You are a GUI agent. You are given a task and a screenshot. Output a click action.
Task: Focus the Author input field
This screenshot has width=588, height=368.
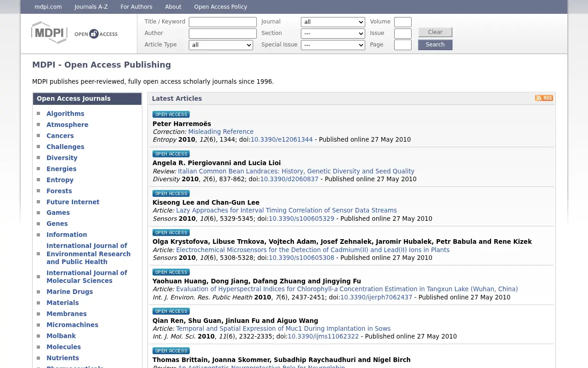[223, 34]
